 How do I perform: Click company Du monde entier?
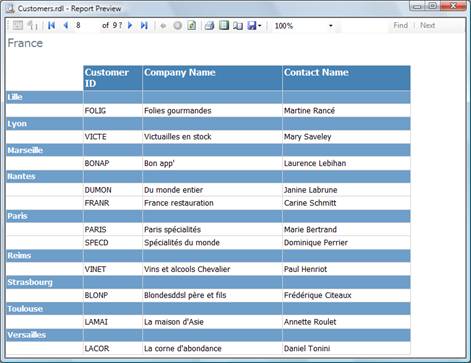coord(173,190)
